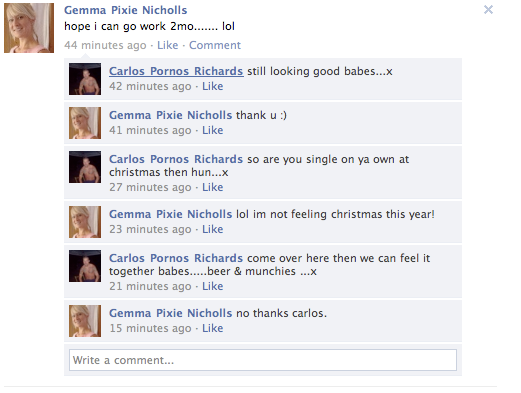This screenshot has width=521, height=393.
Task: Open Gemma Pixie Nicholls' name on the post
Action: [x=126, y=10]
